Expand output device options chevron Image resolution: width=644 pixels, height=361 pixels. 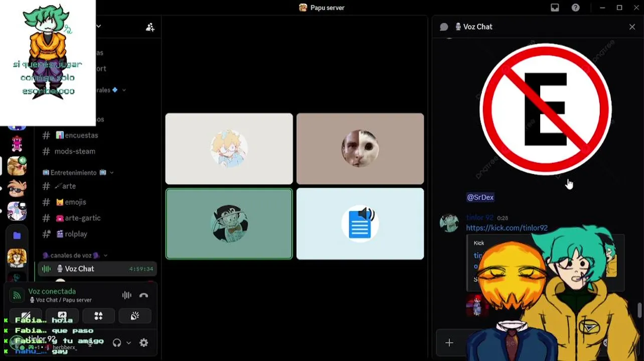pos(128,343)
